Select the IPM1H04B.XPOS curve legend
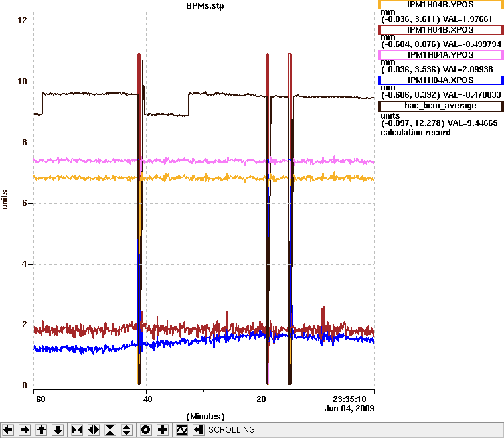The width and height of the screenshot is (504, 438). pyautogui.click(x=441, y=30)
